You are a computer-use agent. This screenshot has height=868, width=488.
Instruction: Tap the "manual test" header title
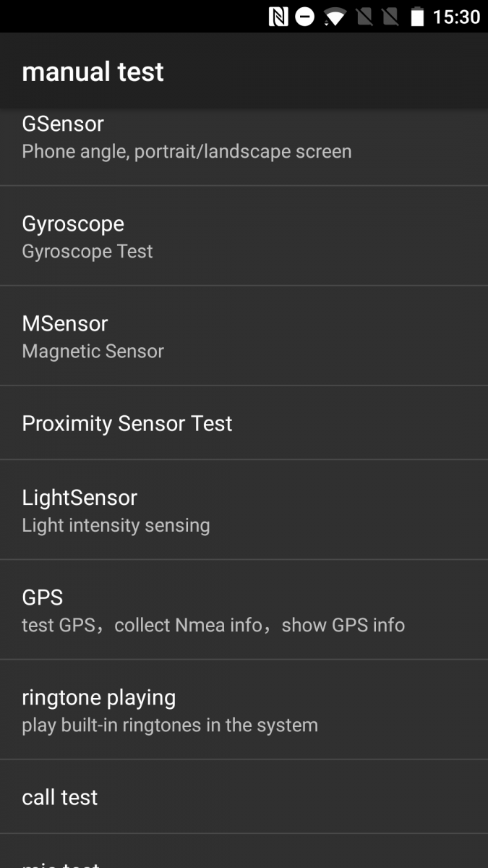[x=93, y=72]
